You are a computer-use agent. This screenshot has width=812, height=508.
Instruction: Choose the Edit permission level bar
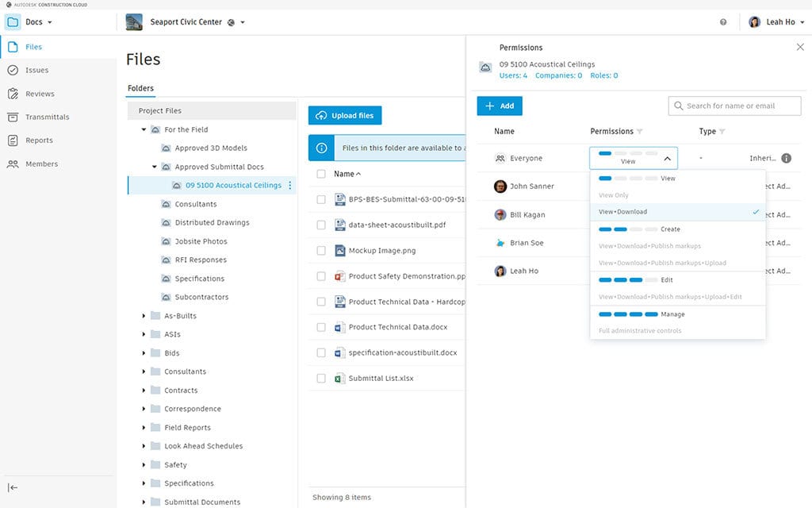coord(628,280)
